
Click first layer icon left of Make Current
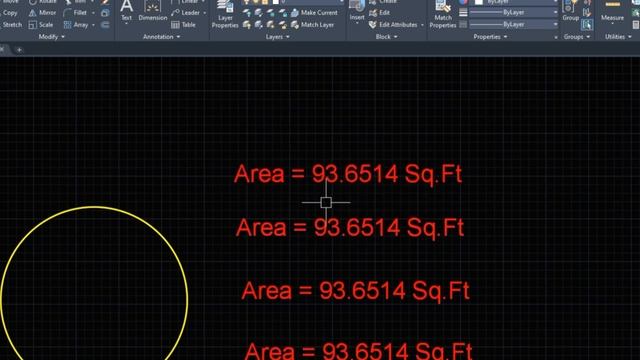point(247,13)
